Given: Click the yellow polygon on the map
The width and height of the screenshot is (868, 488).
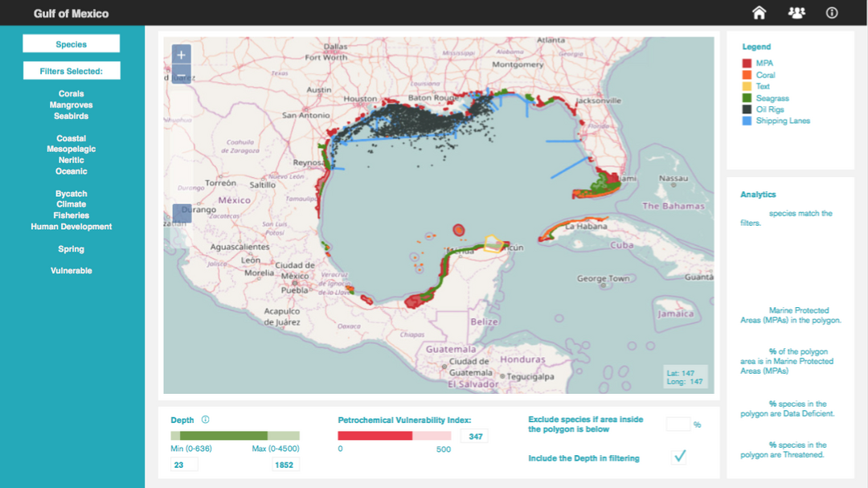Looking at the screenshot, I should point(493,244).
